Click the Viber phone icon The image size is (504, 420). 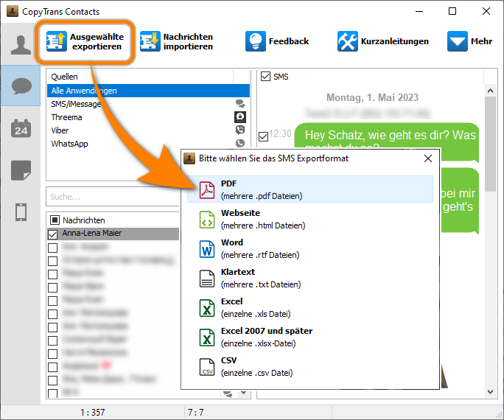(x=240, y=130)
